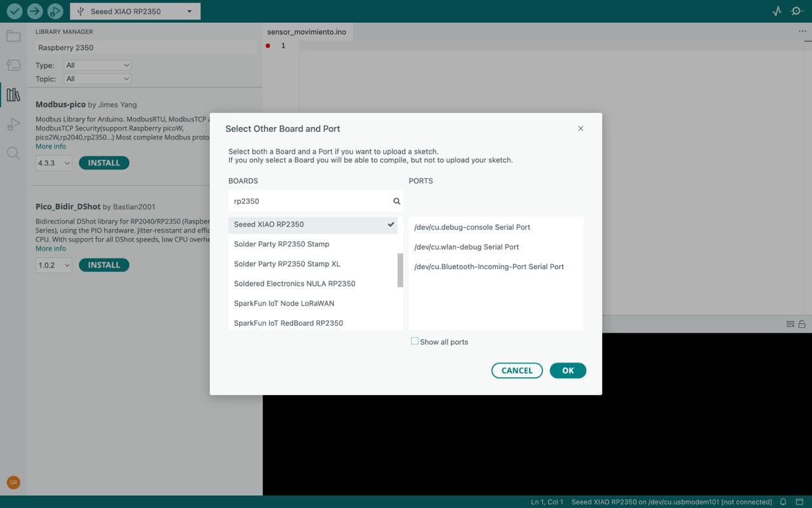
Task: Open the Sketchbook folder in sidebar
Action: [13, 36]
